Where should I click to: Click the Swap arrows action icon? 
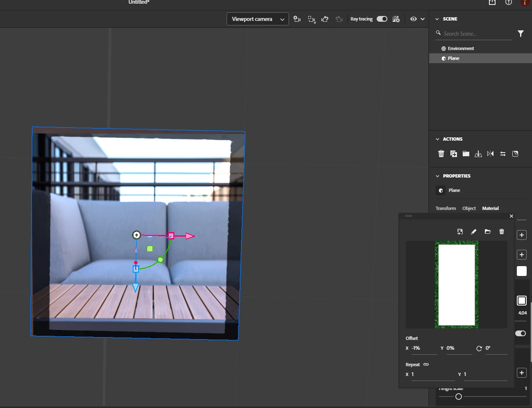[503, 154]
